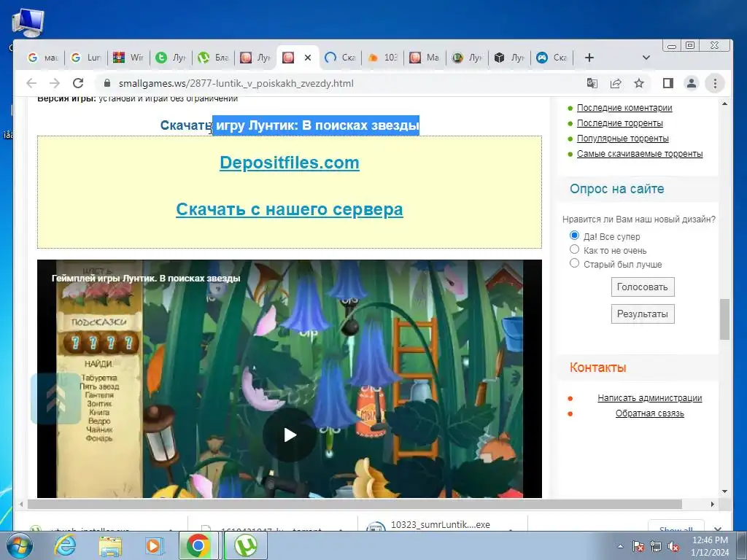This screenshot has height=560, width=747.
Task: Reload the smallgames.ws page
Action: pyautogui.click(x=78, y=83)
